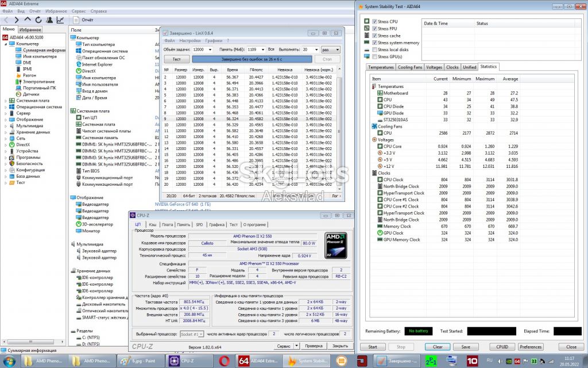The image size is (588, 368).
Task: Open the Объём задачи dropdown in LinX
Action: [210, 49]
